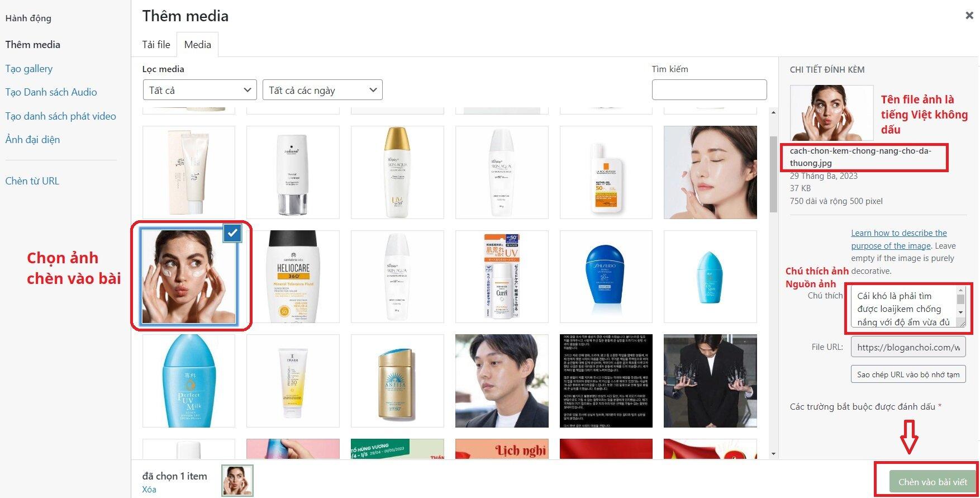Pick the La Roche-Posay sunscreen image
Image resolution: width=980 pixels, height=498 pixels.
click(606, 172)
